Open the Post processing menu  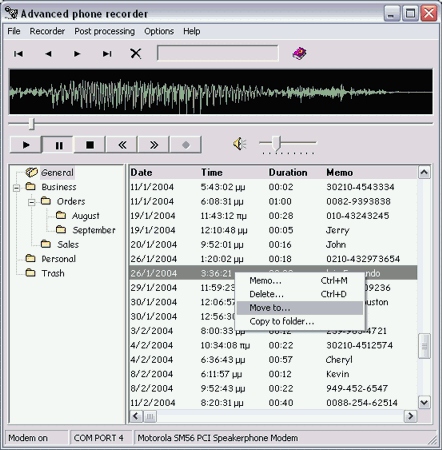point(104,31)
